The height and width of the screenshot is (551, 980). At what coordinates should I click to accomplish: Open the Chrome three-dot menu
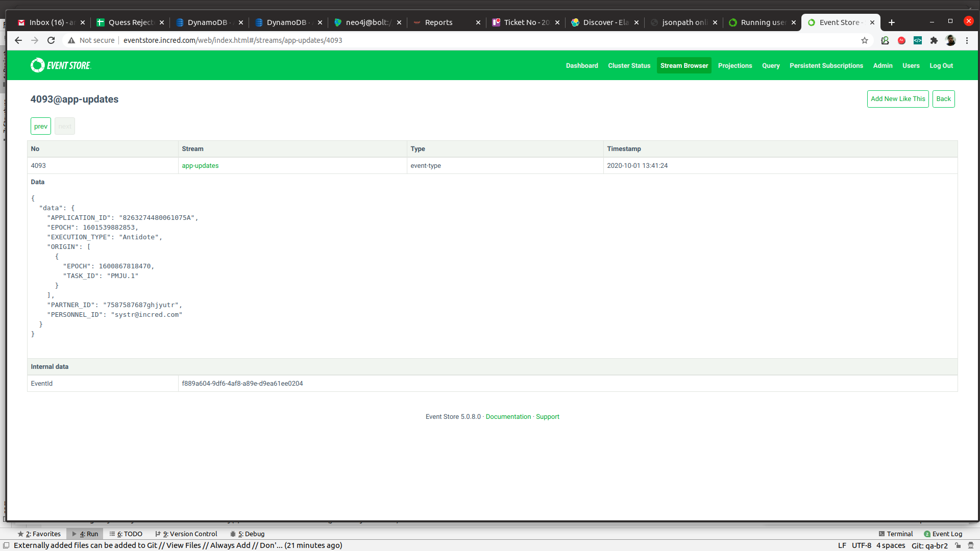967,40
